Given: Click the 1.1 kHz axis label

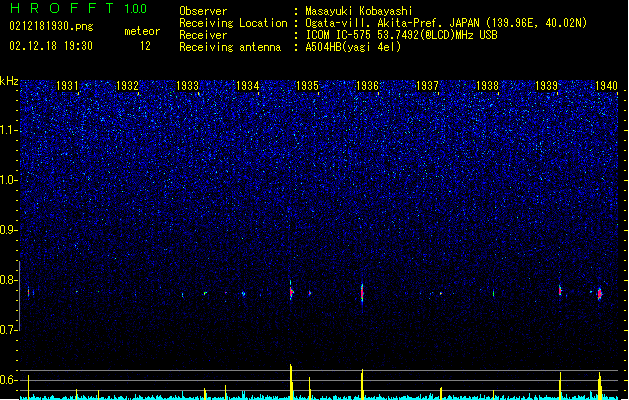Looking at the screenshot, I should coord(9,130).
